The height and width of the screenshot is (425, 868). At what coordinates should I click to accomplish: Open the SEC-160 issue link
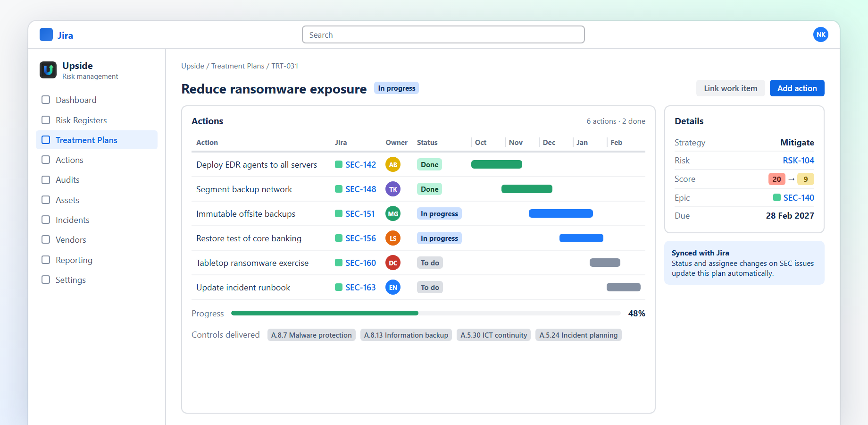coord(361,263)
